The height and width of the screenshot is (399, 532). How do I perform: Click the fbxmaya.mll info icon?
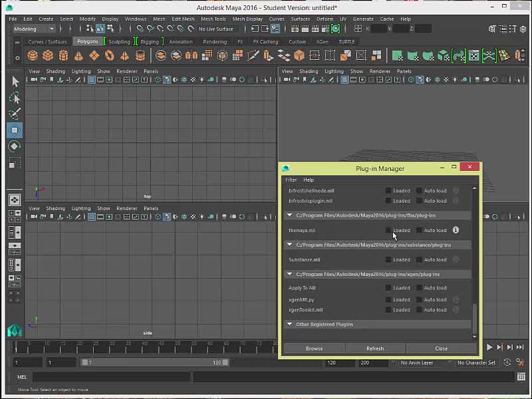[456, 230]
